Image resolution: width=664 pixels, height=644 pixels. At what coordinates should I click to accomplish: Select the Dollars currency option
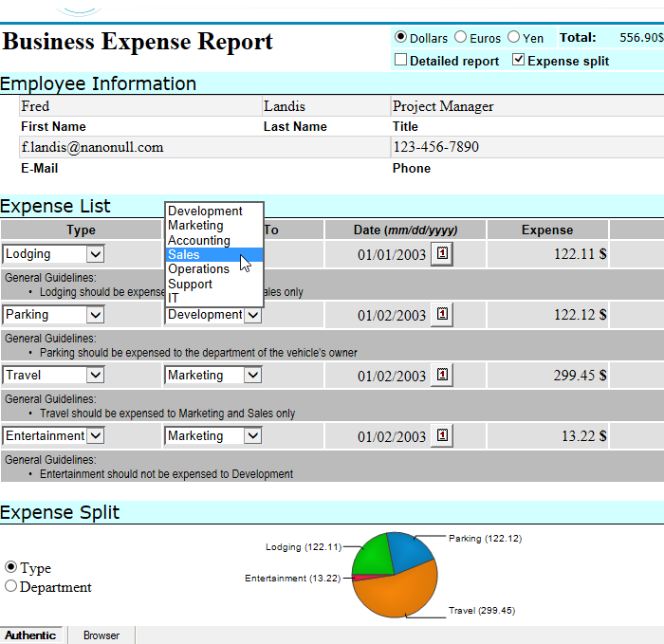[x=400, y=38]
